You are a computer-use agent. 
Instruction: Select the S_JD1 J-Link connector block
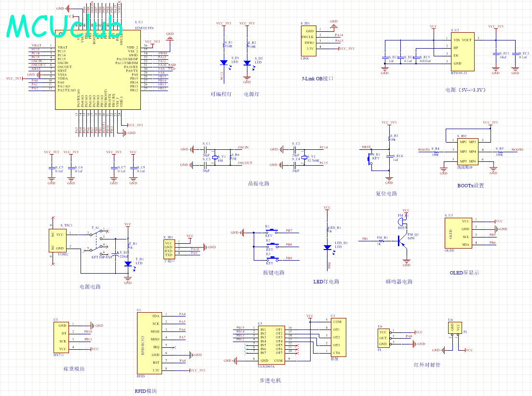[x=308, y=41]
